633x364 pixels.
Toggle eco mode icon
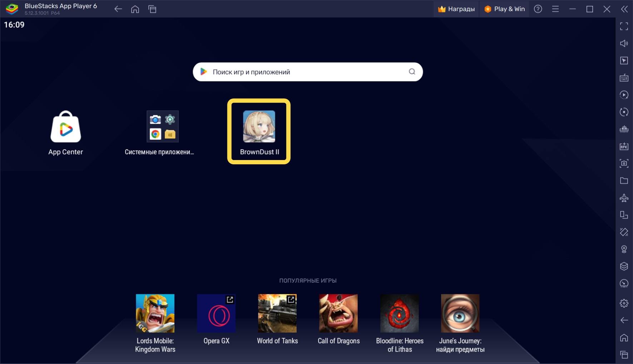click(624, 283)
